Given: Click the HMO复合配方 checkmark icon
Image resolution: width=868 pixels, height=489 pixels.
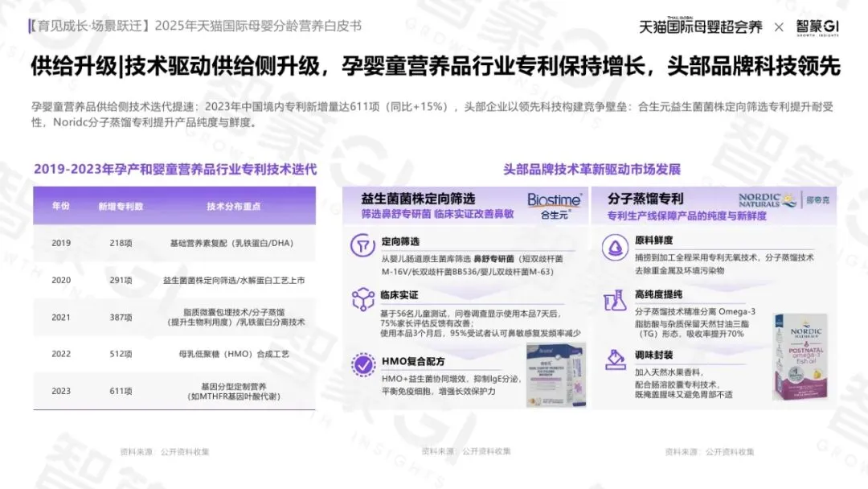Looking at the screenshot, I should coord(363,365).
